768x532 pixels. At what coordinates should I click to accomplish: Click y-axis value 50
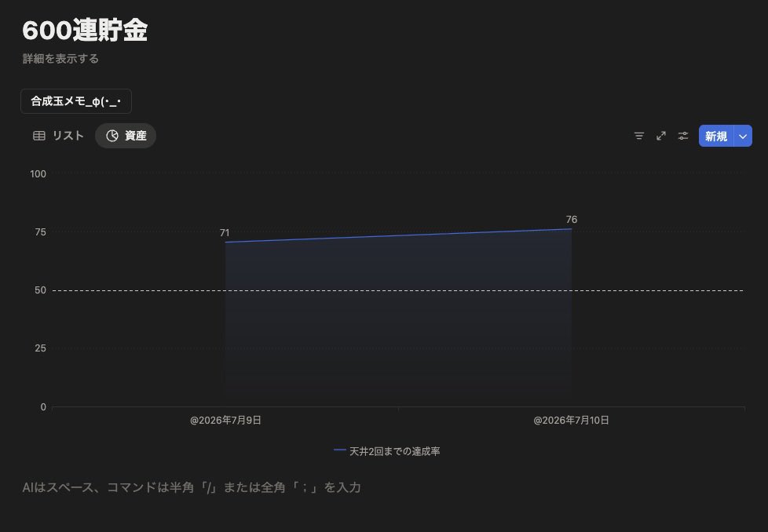click(x=41, y=290)
